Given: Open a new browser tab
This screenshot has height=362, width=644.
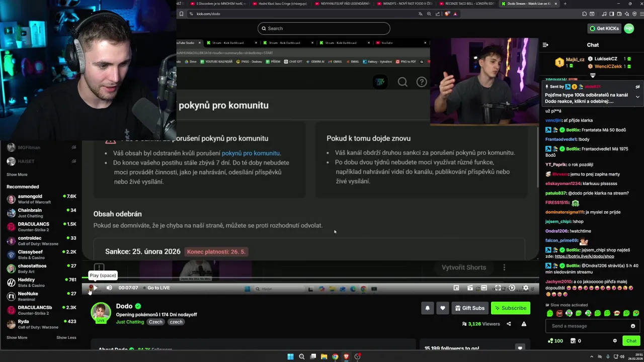Looking at the screenshot, I should click(565, 4).
